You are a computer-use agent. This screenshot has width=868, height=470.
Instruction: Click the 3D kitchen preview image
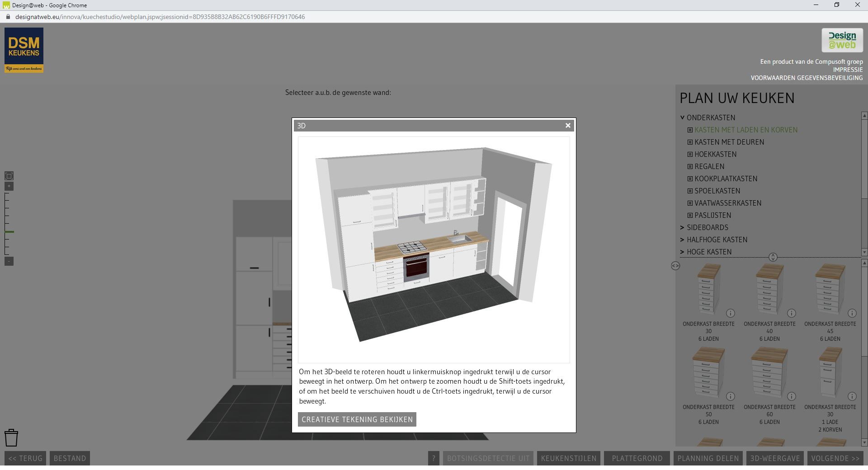434,250
